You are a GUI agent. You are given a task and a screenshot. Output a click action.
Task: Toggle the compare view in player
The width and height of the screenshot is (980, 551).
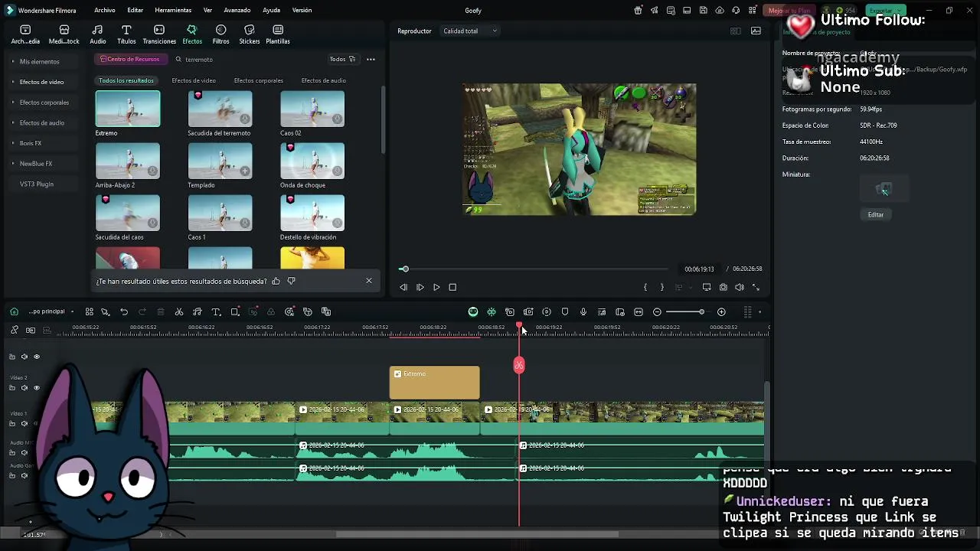(735, 31)
